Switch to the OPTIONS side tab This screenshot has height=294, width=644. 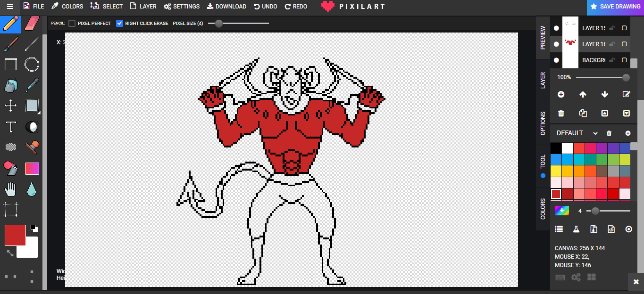click(x=543, y=123)
